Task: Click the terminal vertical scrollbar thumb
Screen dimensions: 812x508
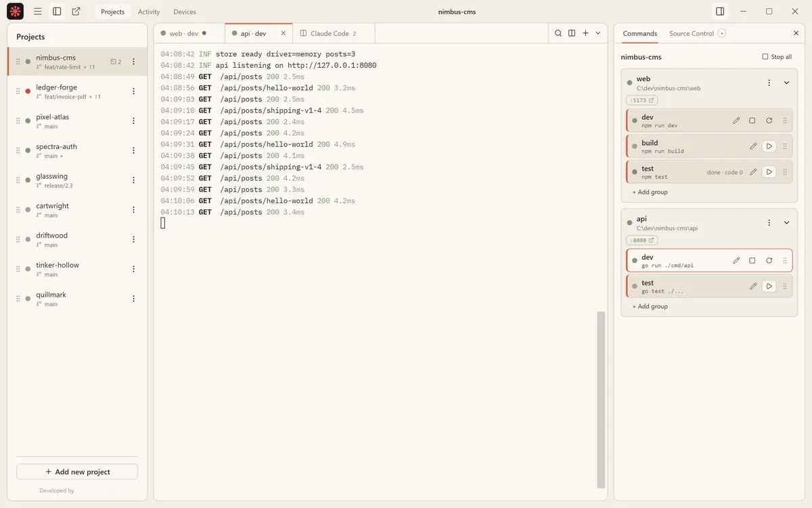Action: 601,400
